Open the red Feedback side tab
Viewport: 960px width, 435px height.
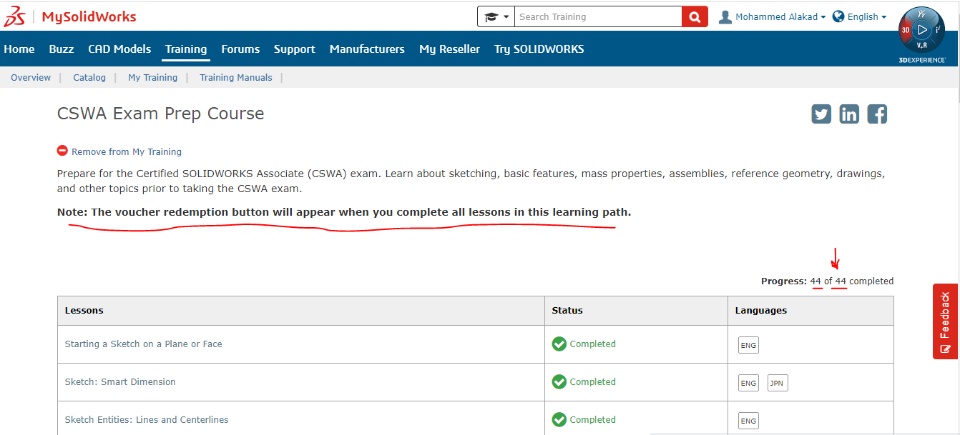[x=946, y=321]
